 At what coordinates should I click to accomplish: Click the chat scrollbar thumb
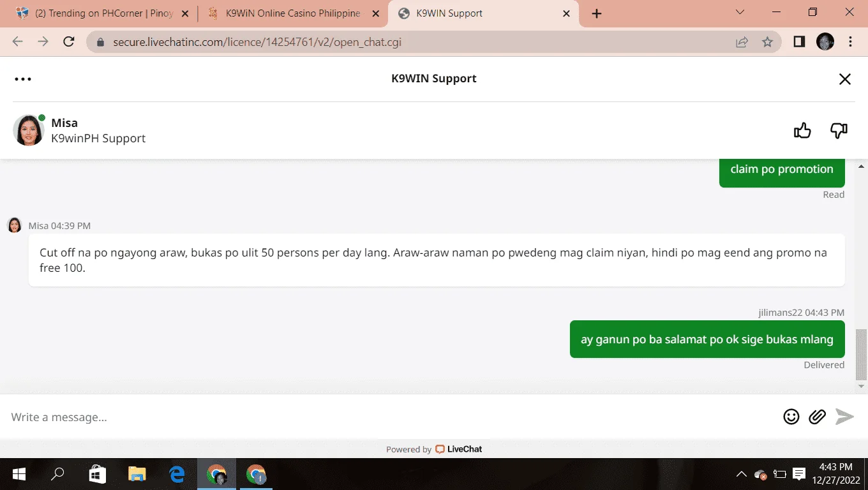862,354
